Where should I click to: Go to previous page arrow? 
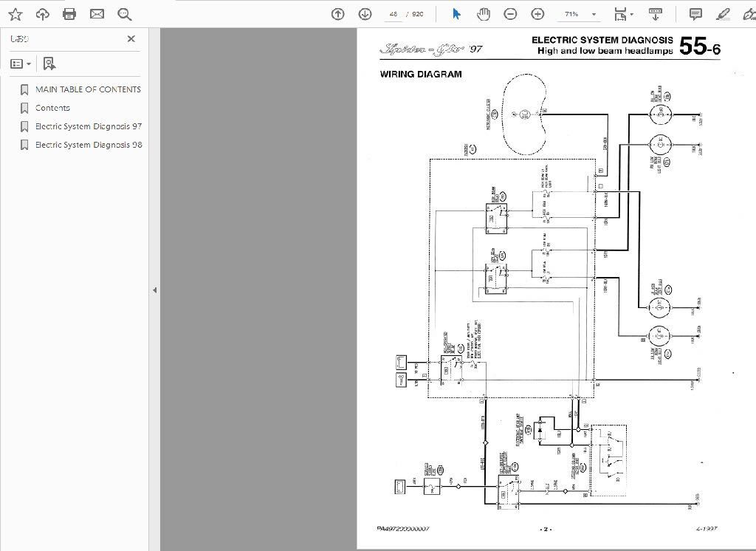point(338,15)
